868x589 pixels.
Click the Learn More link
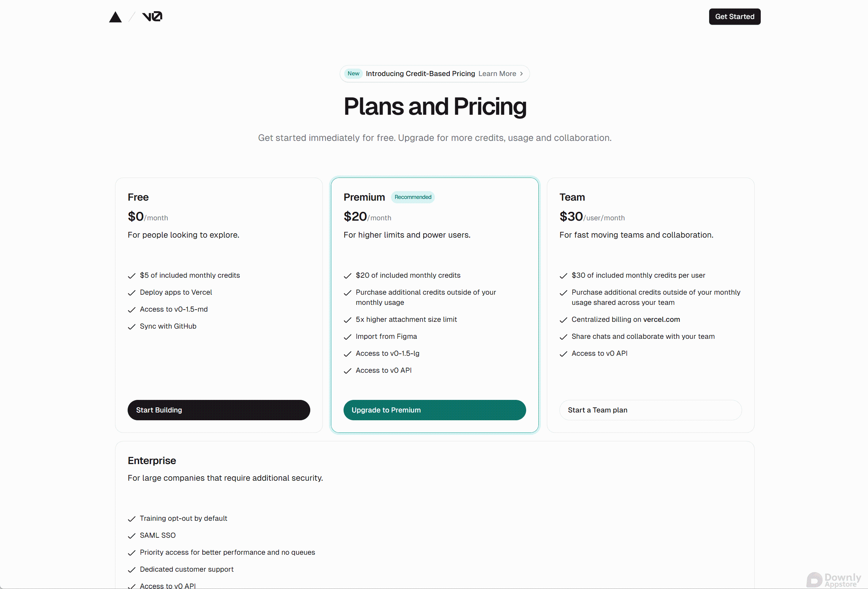click(497, 74)
